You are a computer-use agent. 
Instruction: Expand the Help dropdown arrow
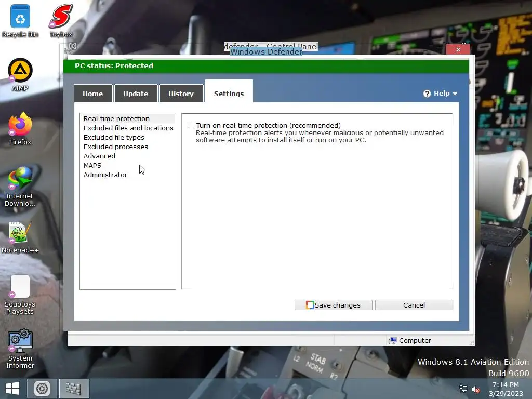click(x=455, y=94)
